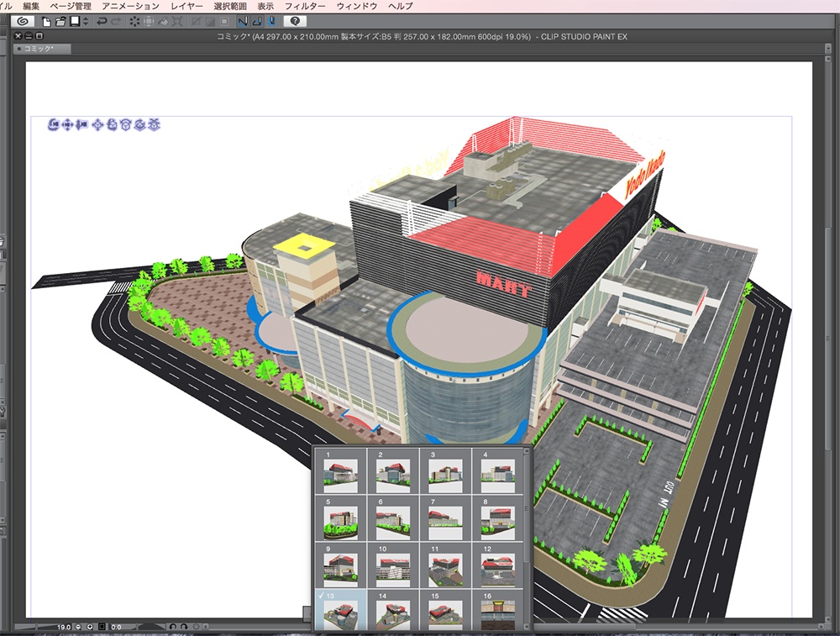Click the 3D object move icon
Image resolution: width=840 pixels, height=636 pixels.
click(x=97, y=125)
